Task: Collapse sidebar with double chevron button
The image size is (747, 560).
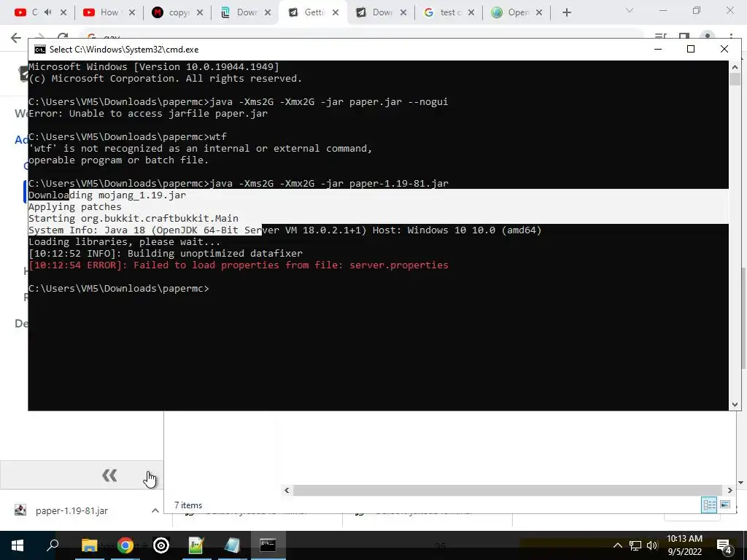Action: [109, 475]
